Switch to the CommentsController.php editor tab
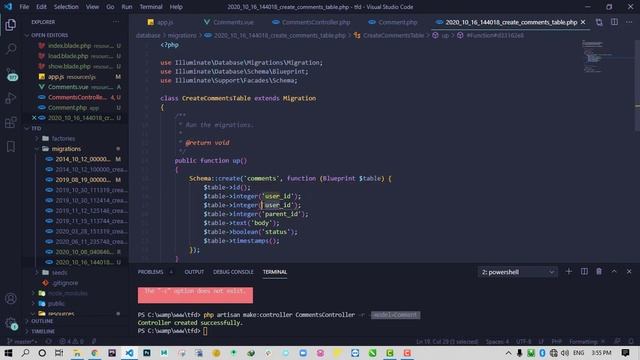The width and height of the screenshot is (640, 360). pyautogui.click(x=311, y=22)
